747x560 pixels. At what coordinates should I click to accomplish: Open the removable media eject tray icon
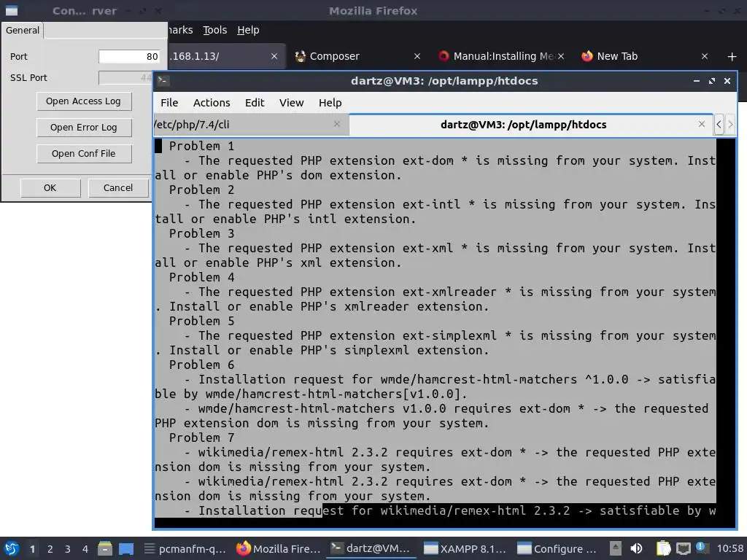pyautogui.click(x=615, y=548)
